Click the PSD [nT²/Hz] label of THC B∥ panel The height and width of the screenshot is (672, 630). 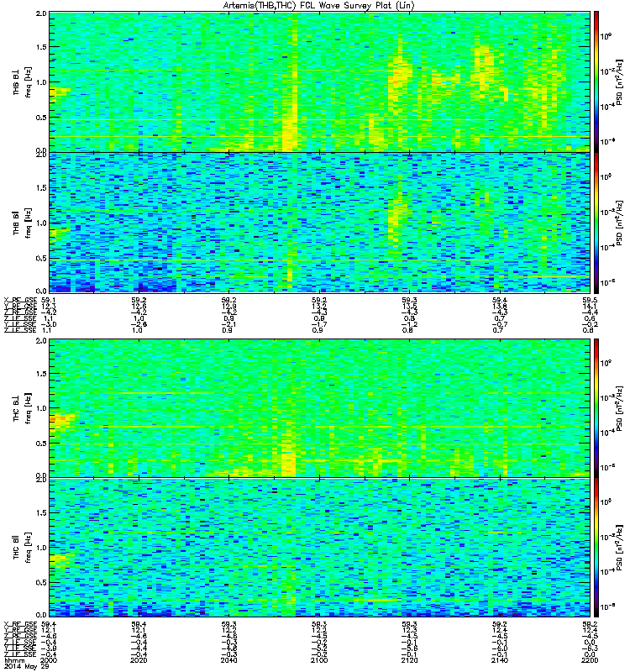(x=619, y=548)
